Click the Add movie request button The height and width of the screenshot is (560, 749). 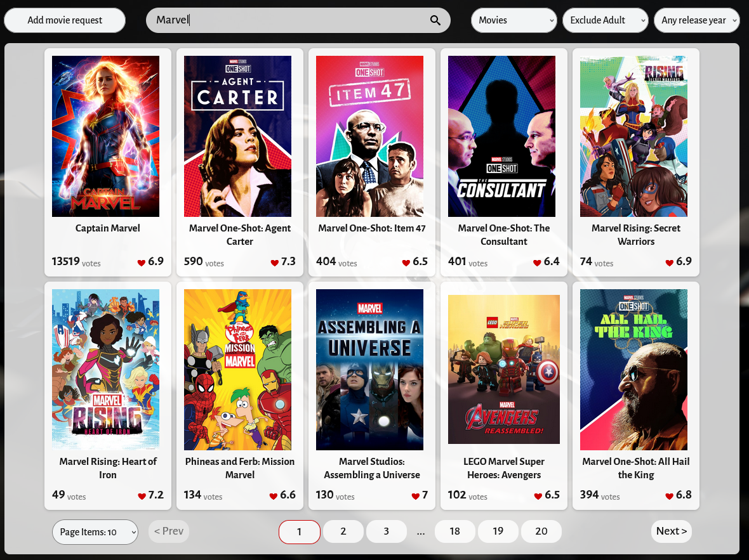point(64,20)
